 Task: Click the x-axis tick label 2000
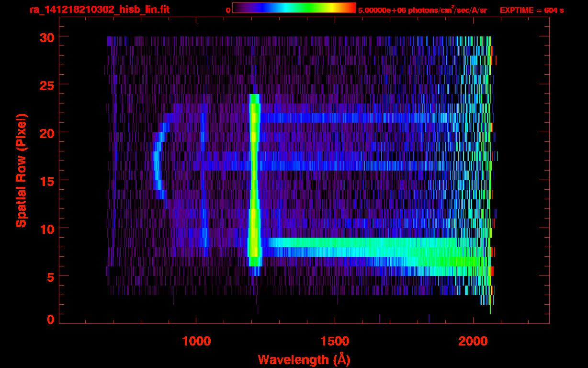tap(473, 341)
